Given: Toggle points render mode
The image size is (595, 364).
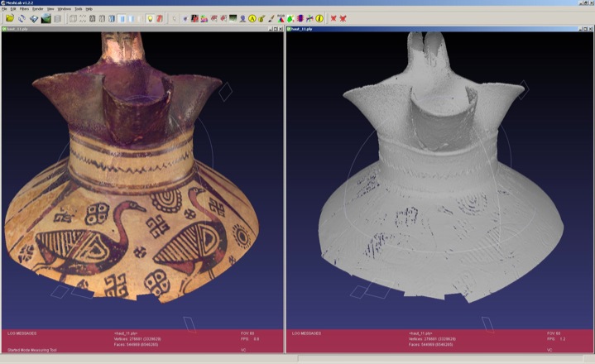Looking at the screenshot, I should pyautogui.click(x=83, y=18).
